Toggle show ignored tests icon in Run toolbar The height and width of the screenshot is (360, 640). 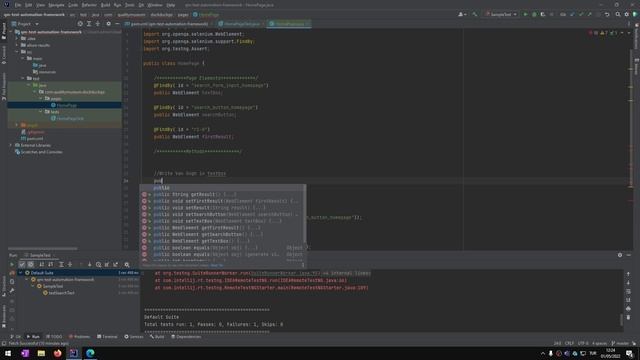click(31, 264)
